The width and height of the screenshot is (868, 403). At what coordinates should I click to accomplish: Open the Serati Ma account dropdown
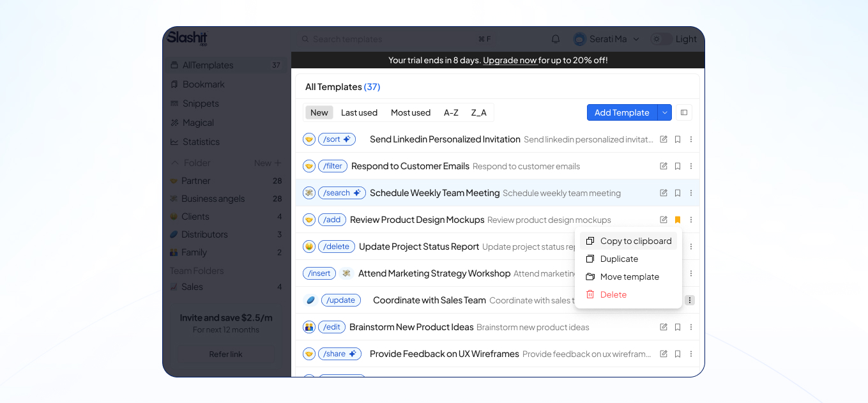coord(606,39)
